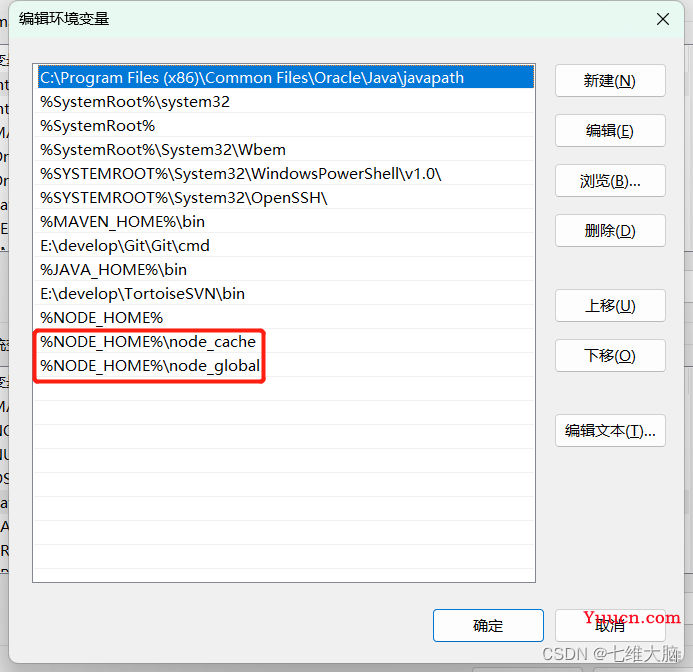This screenshot has height=672, width=693.
Task: Confirm changes with 确定 button
Action: click(488, 625)
